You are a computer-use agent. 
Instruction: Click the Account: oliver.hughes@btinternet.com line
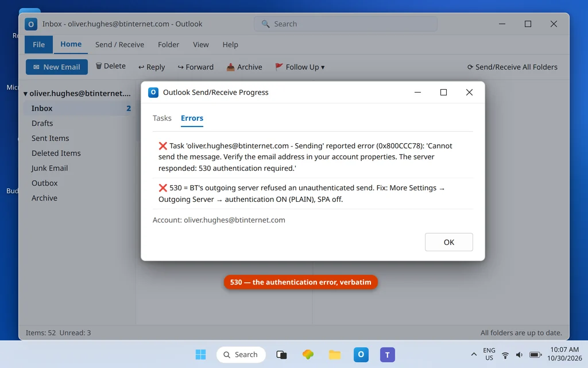point(219,220)
